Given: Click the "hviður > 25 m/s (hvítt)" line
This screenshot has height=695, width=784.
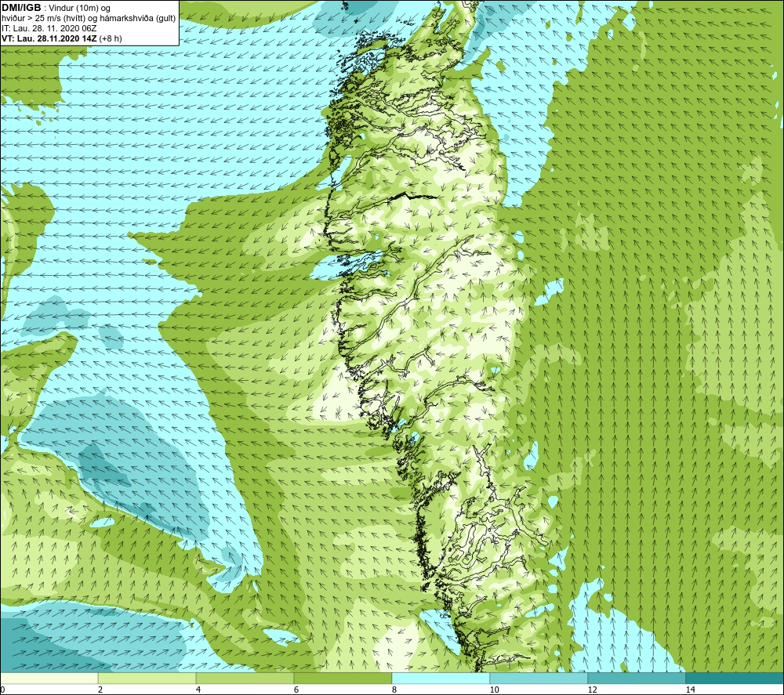Looking at the screenshot, I should point(88,19).
